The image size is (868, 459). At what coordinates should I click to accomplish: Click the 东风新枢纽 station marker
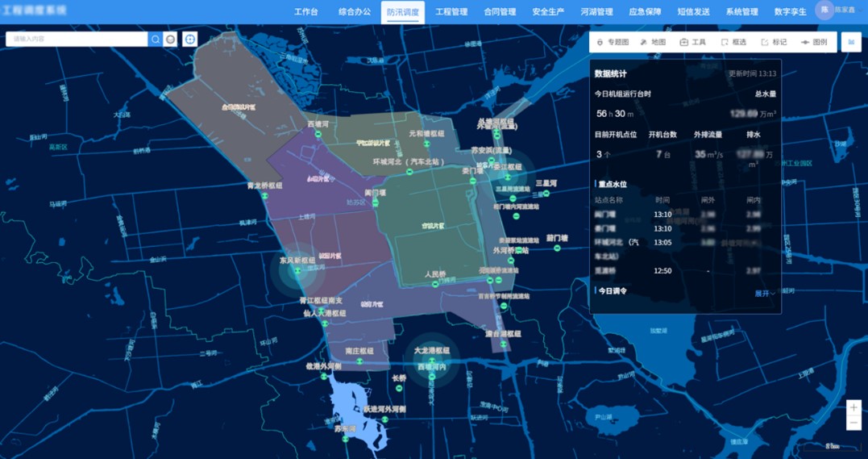[x=297, y=270]
